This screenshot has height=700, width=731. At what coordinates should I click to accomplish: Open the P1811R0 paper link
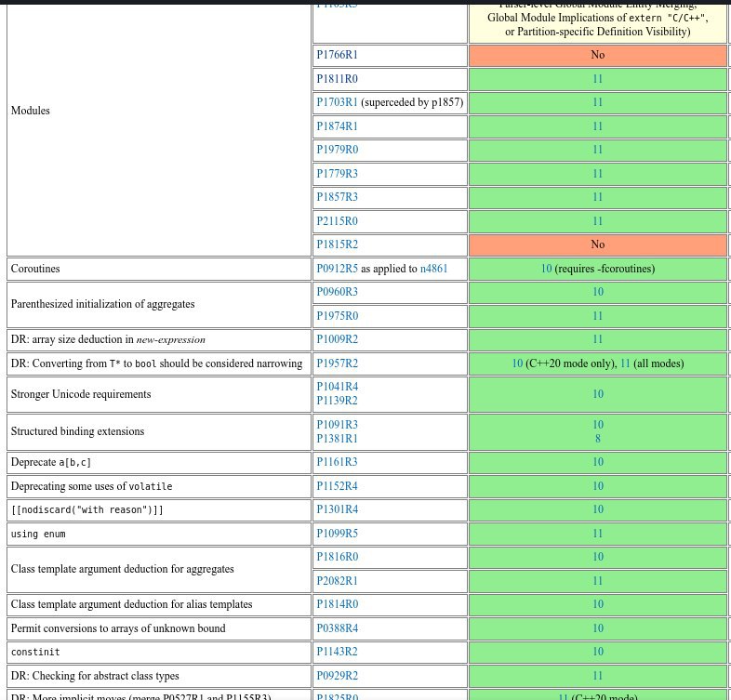point(337,79)
